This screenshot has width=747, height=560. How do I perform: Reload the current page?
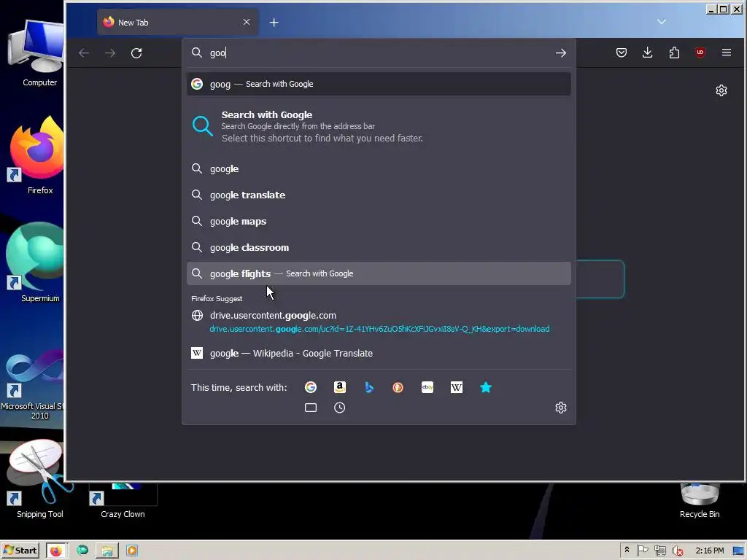tap(136, 52)
